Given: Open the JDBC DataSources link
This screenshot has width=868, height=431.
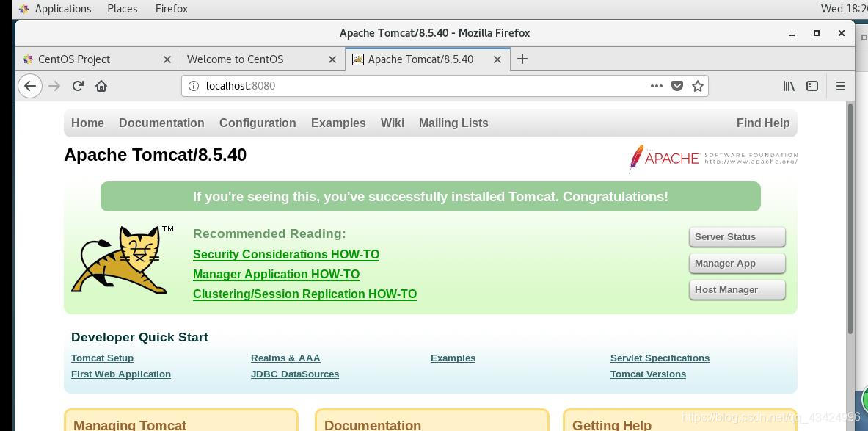Looking at the screenshot, I should pos(295,374).
